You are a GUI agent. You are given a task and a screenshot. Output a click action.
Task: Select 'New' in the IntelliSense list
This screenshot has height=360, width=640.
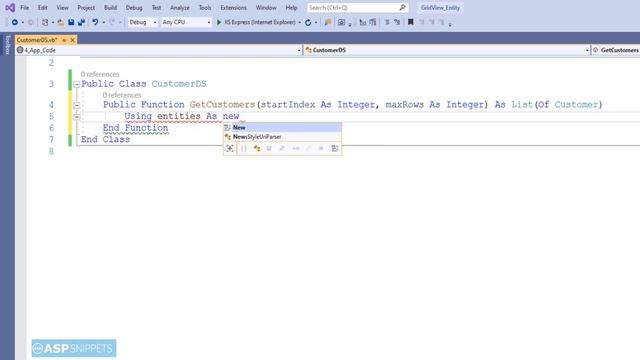[x=282, y=127]
